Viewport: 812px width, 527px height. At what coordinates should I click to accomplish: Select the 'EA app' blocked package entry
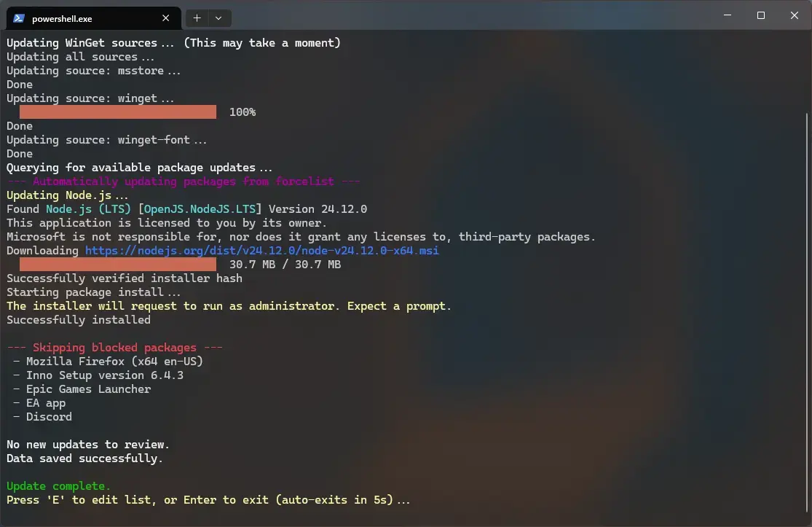tap(45, 402)
